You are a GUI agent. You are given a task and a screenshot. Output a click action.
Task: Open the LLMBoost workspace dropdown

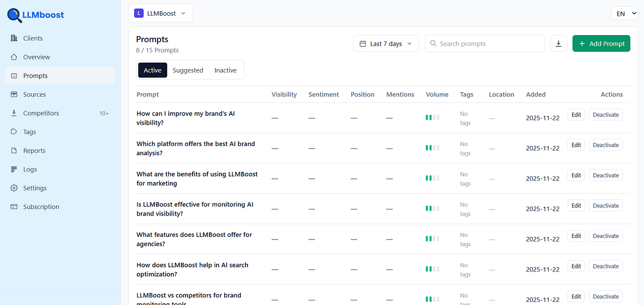coord(161,14)
